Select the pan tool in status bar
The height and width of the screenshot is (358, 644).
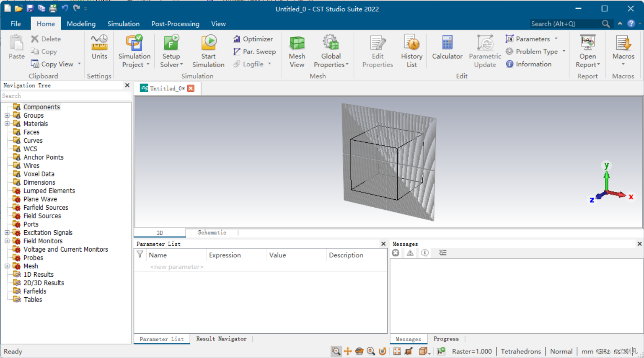pos(348,351)
